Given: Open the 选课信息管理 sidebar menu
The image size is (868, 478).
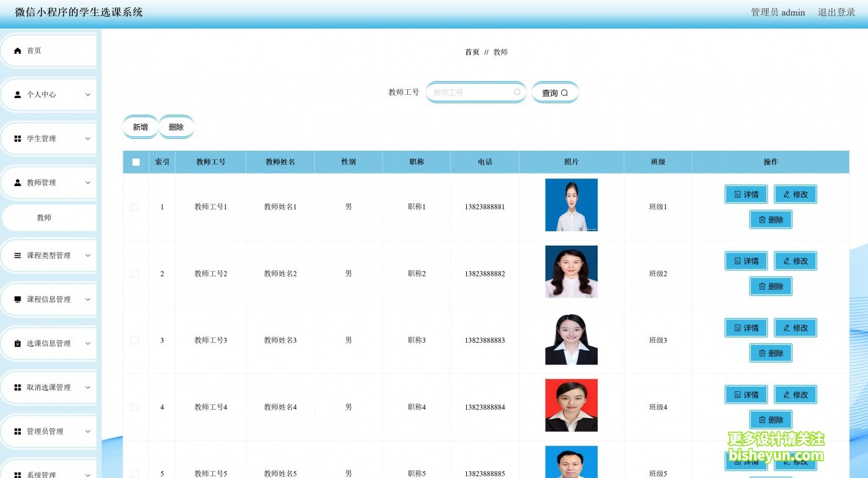Looking at the screenshot, I should 49,343.
